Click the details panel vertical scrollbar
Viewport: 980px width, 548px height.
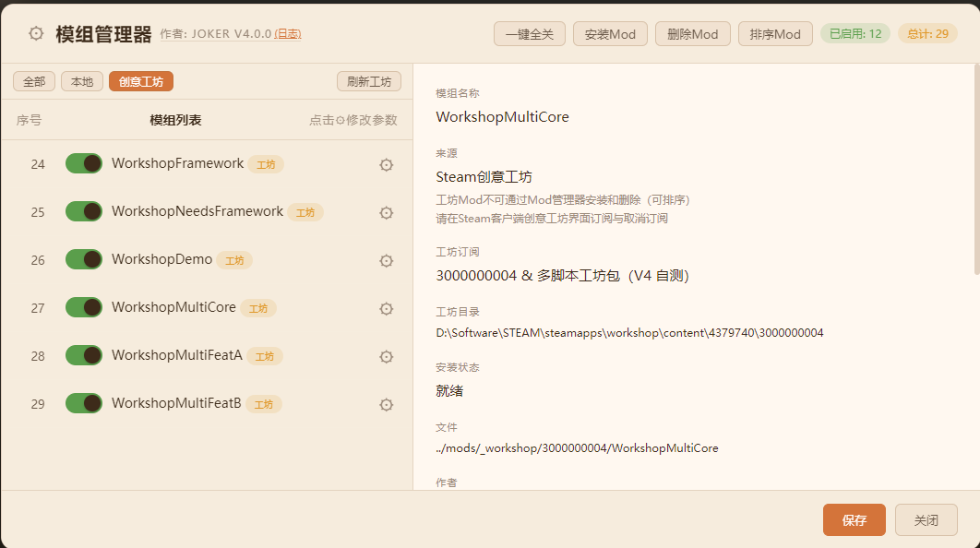click(977, 169)
